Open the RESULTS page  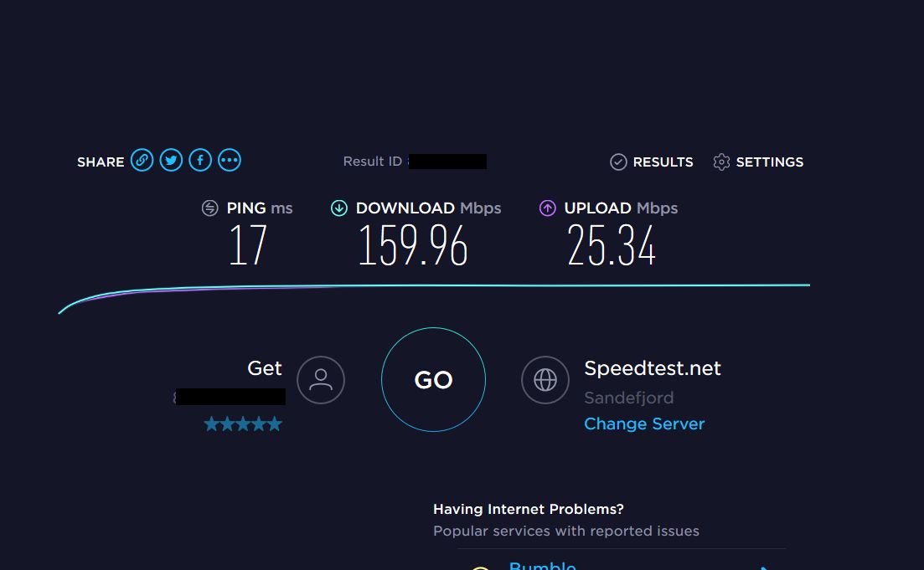coord(663,162)
